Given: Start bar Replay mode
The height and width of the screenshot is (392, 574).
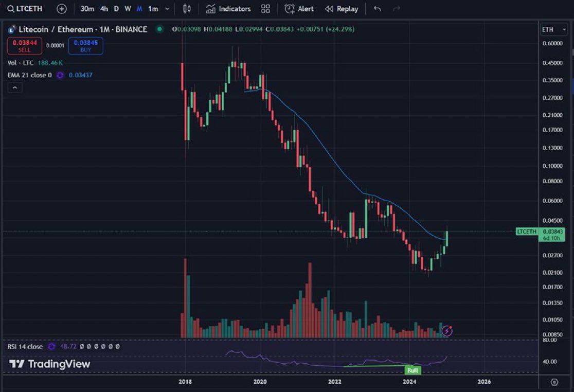Looking at the screenshot, I should 342,9.
